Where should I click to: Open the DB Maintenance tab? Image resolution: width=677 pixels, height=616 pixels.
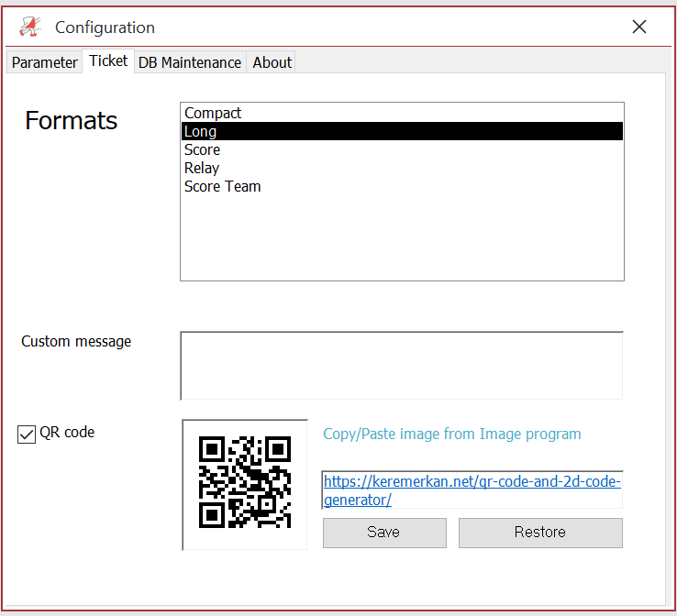click(x=190, y=62)
